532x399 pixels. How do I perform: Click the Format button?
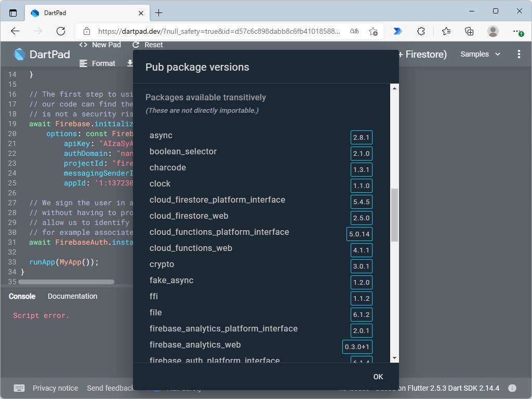tap(97, 63)
